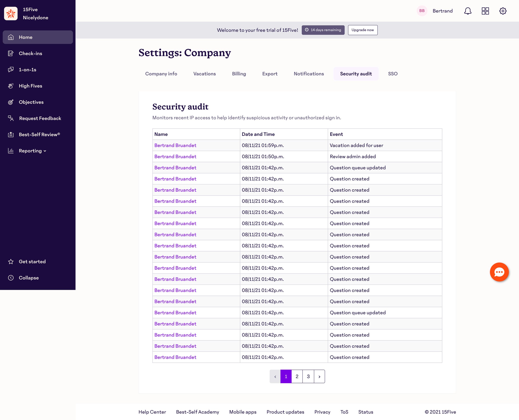This screenshot has height=420, width=519.
Task: Switch to SSO tab
Action: [393, 74]
